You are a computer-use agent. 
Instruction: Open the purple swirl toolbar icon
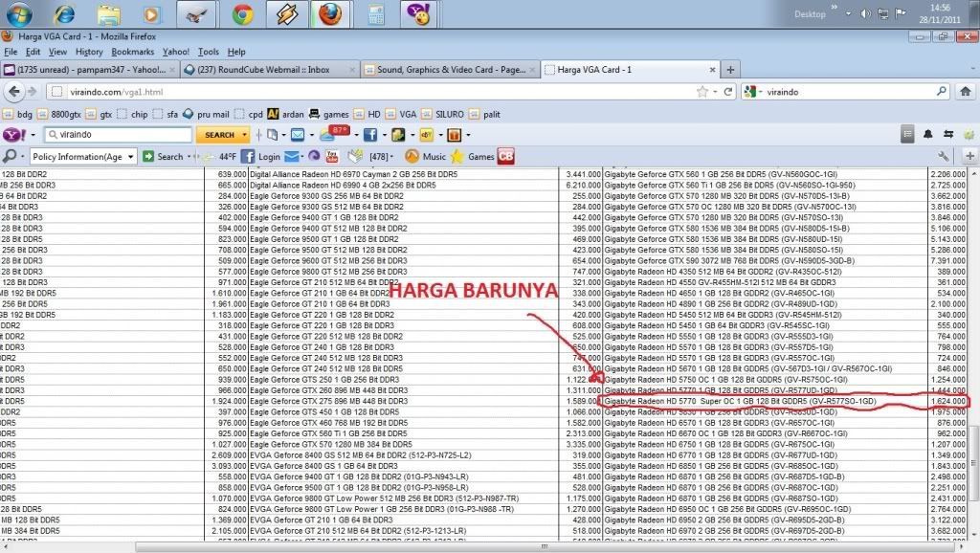pyautogui.click(x=314, y=156)
